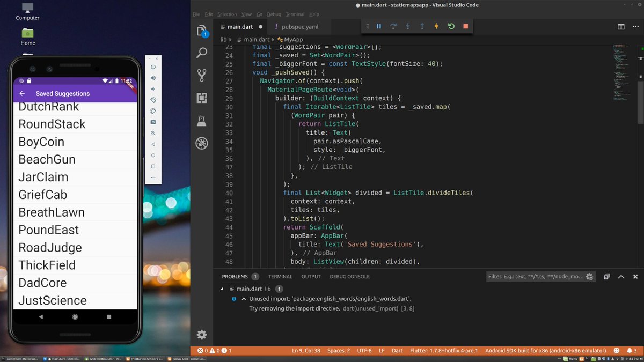
Task: Open the File menu
Action: pyautogui.click(x=196, y=14)
